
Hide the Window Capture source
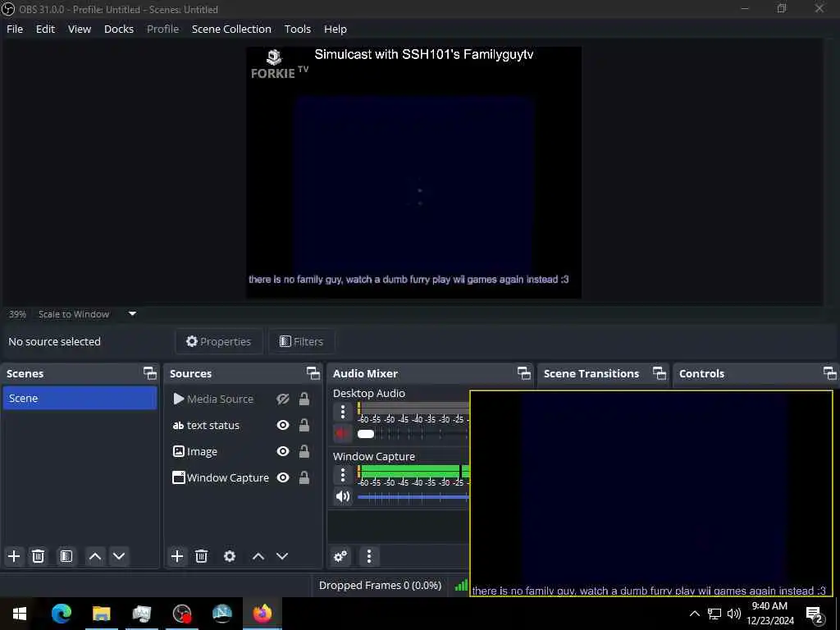[283, 478]
